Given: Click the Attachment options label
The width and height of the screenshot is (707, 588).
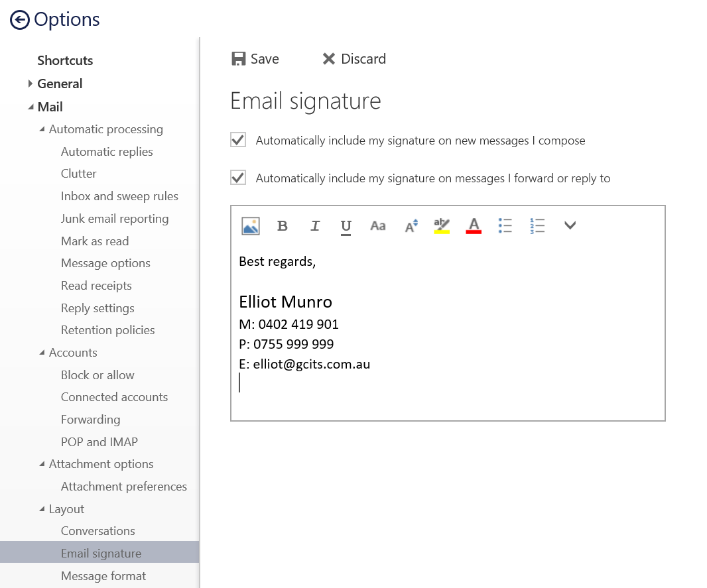Looking at the screenshot, I should click(x=101, y=464).
